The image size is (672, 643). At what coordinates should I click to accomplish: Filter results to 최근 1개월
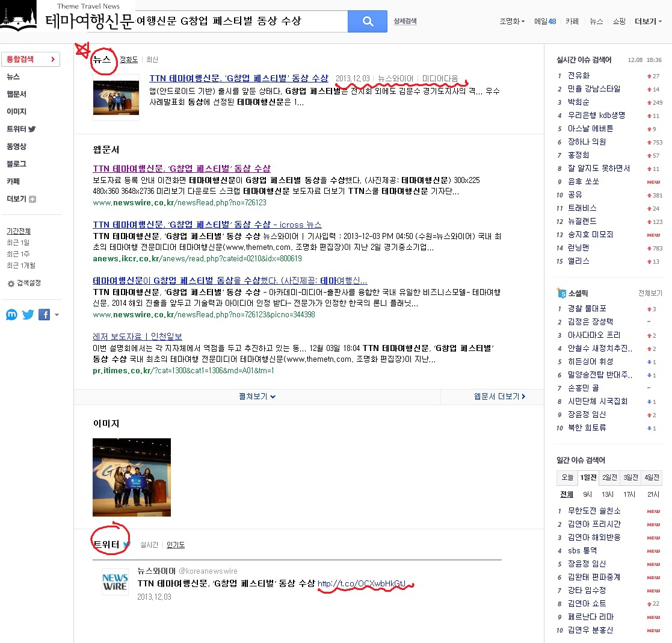(21, 266)
